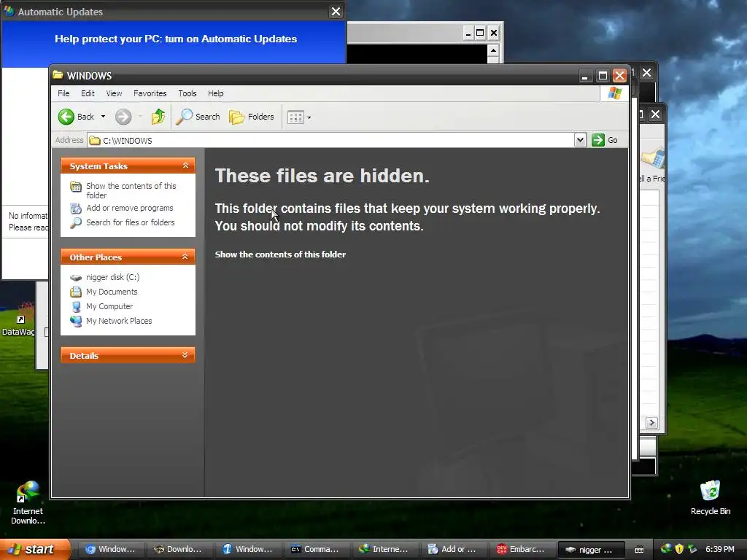The width and height of the screenshot is (747, 560).
Task: Click the yellow security shield tray icon
Action: coord(679,549)
